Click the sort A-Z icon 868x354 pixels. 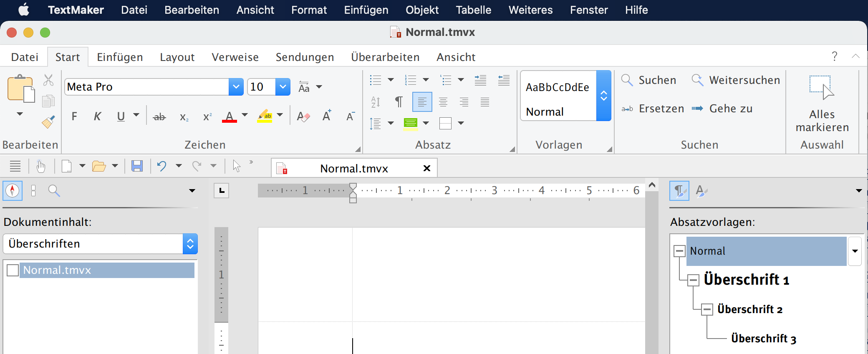376,102
